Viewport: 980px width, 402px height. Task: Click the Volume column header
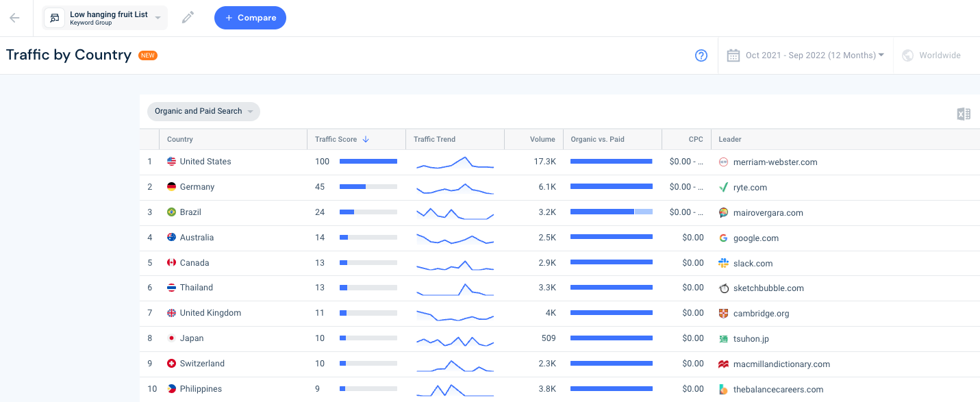coord(542,140)
